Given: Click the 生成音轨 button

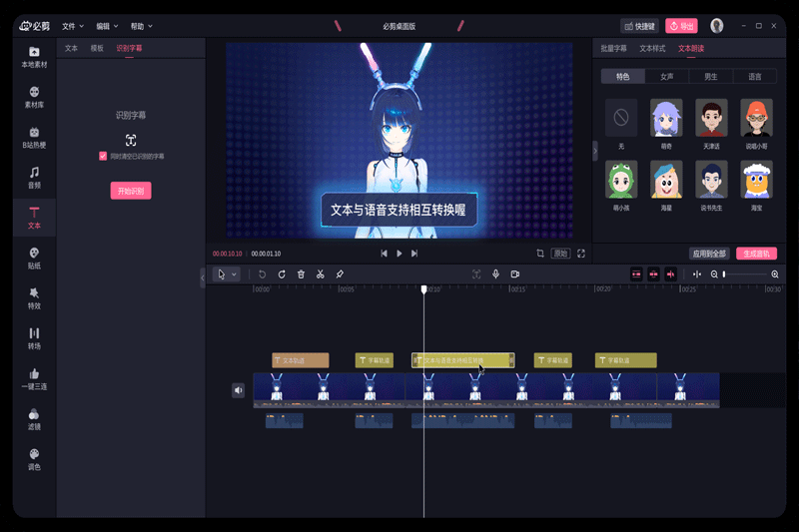Looking at the screenshot, I should 756,254.
